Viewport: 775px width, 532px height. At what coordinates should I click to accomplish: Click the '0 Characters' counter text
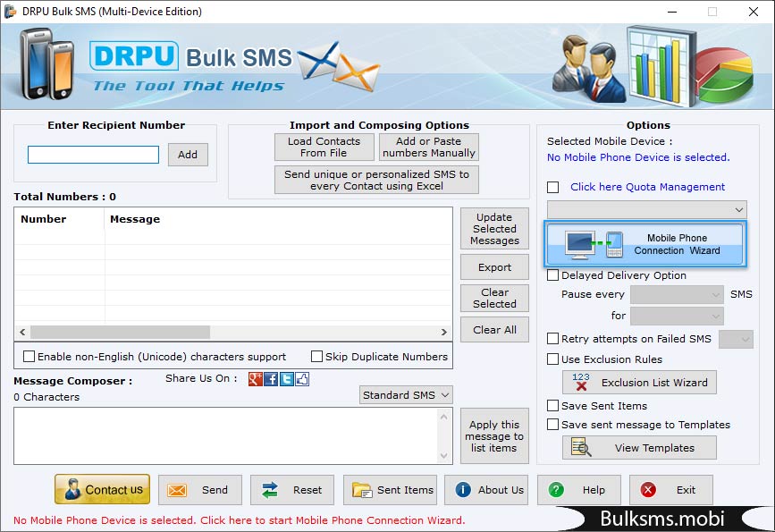coord(46,397)
